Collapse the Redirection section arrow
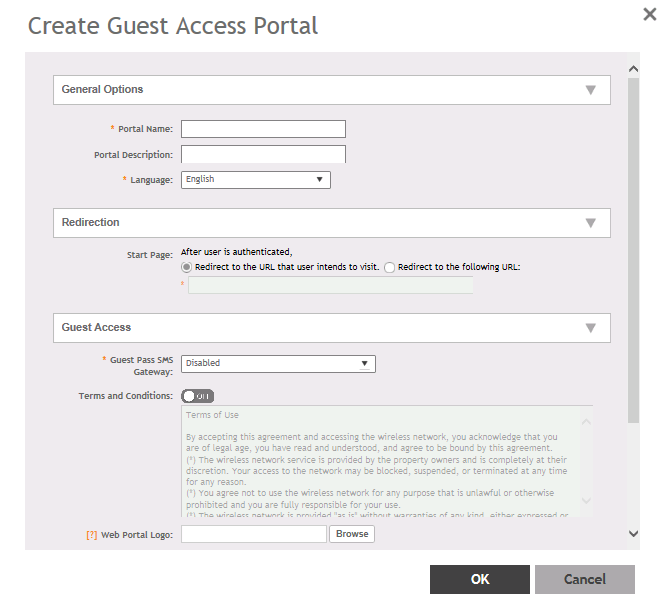This screenshot has height=616, width=668. pyautogui.click(x=590, y=223)
